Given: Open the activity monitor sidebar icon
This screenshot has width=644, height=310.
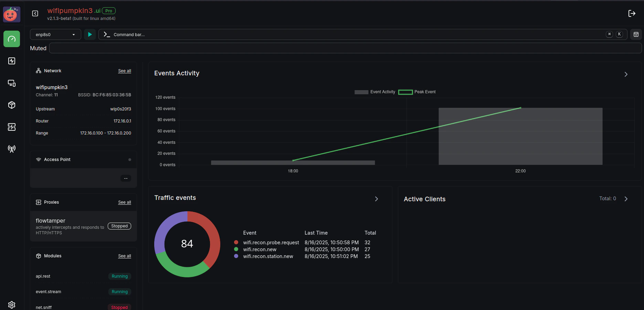Looking at the screenshot, I should tap(12, 61).
